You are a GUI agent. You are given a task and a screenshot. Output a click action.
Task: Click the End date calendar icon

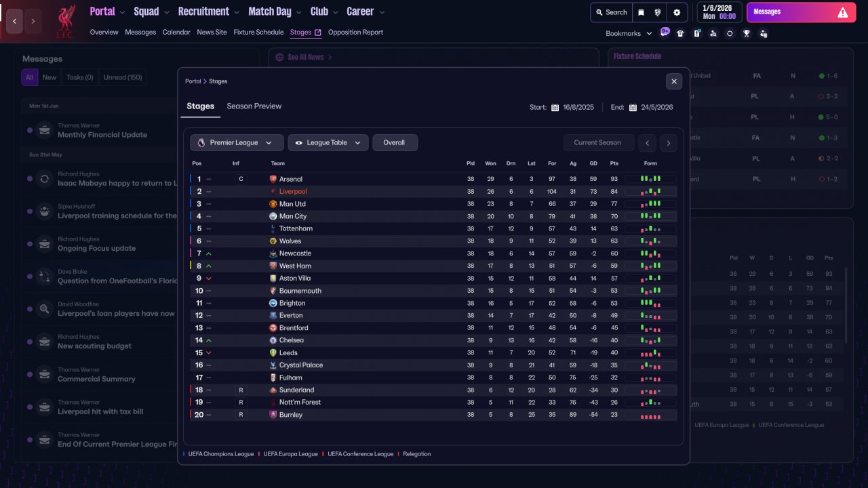(633, 107)
